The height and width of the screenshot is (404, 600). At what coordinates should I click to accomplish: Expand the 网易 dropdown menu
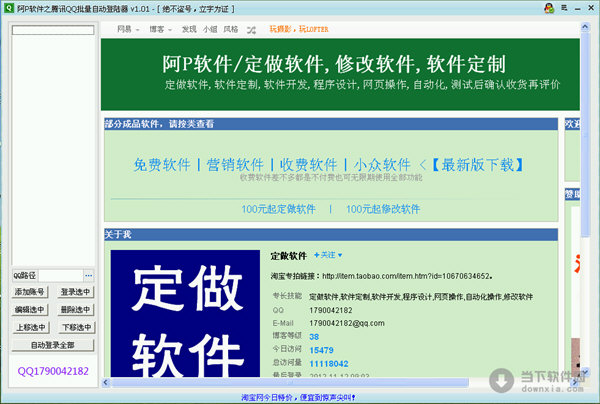[128, 29]
